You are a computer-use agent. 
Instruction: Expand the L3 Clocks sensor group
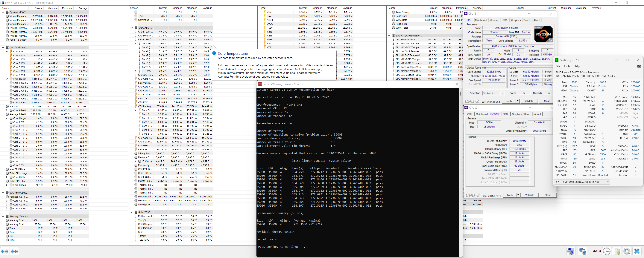click(135, 161)
